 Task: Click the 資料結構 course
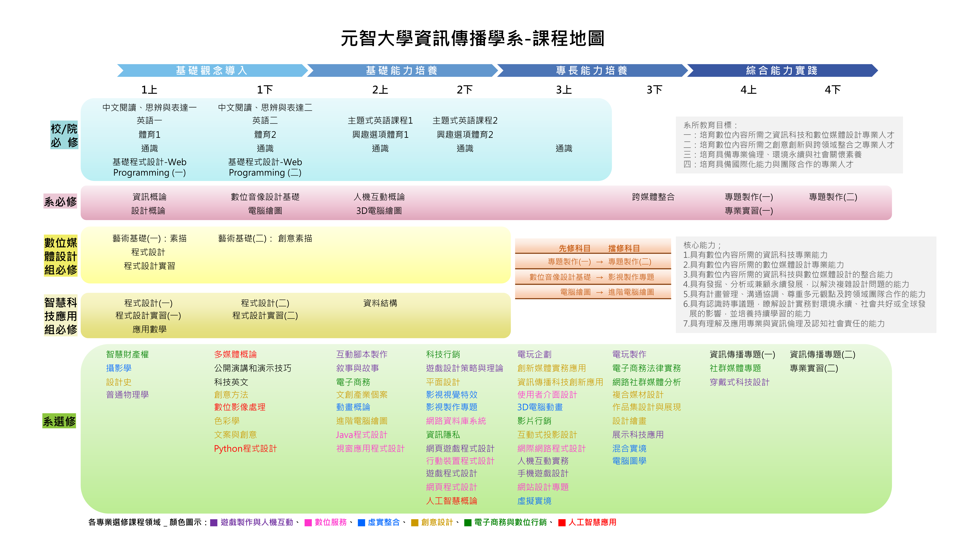tap(380, 303)
